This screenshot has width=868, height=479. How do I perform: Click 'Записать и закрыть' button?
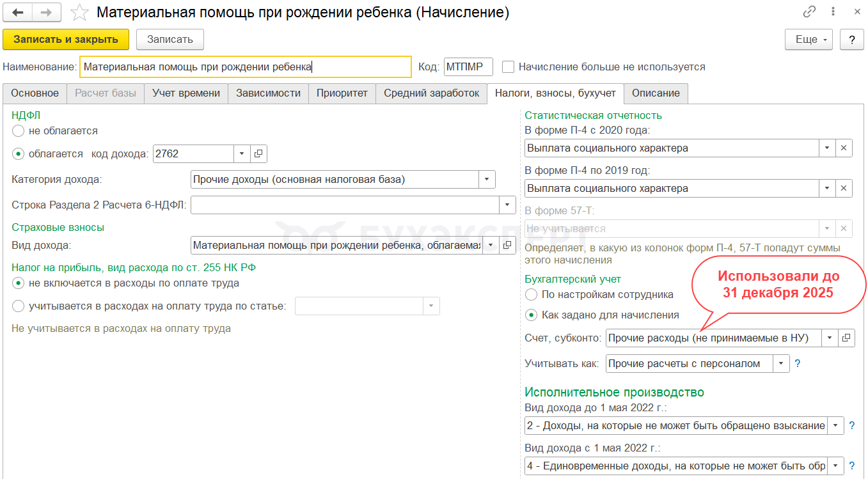click(66, 40)
